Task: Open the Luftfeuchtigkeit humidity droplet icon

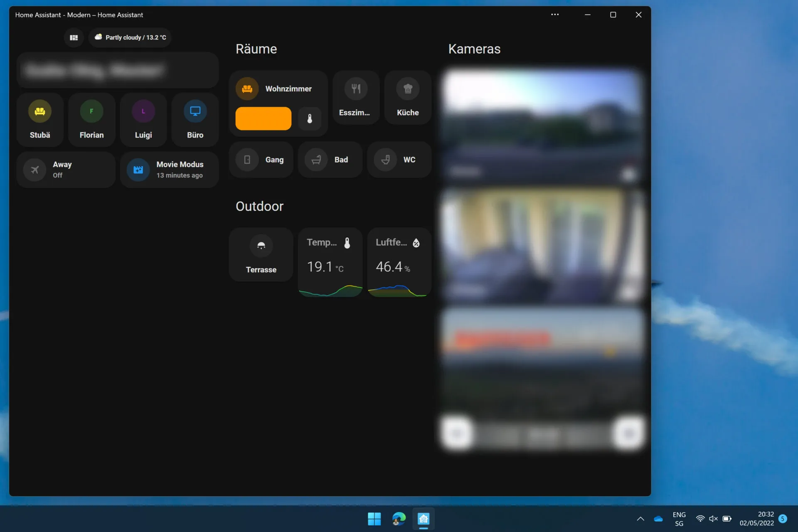Action: 416,243
